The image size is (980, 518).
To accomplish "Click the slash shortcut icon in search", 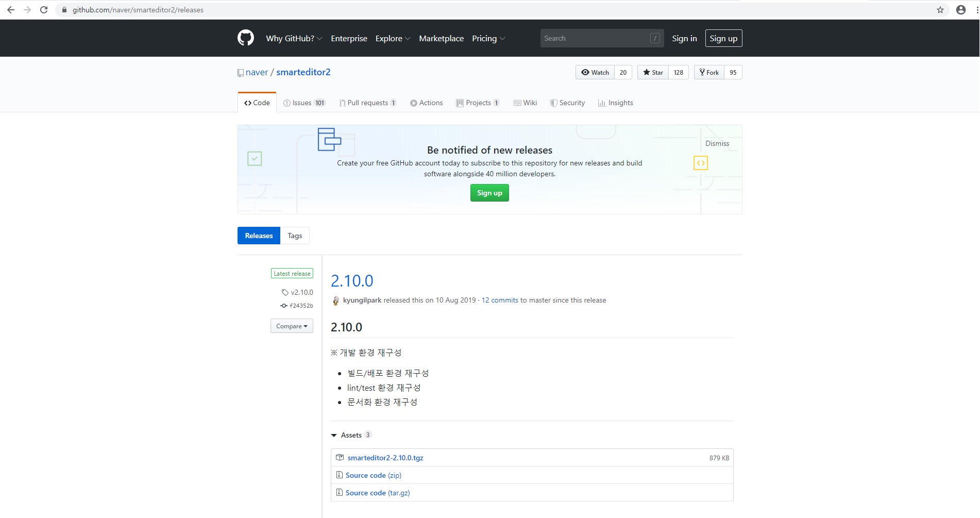I will tap(655, 38).
